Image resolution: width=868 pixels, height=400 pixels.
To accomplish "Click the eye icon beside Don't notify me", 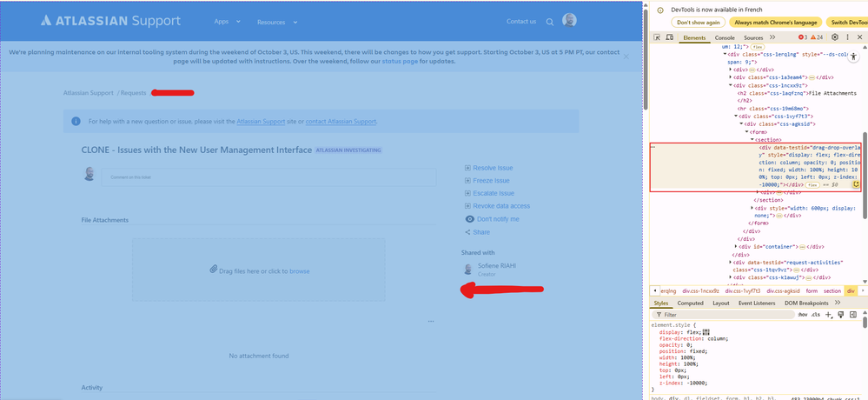I will (x=469, y=219).
